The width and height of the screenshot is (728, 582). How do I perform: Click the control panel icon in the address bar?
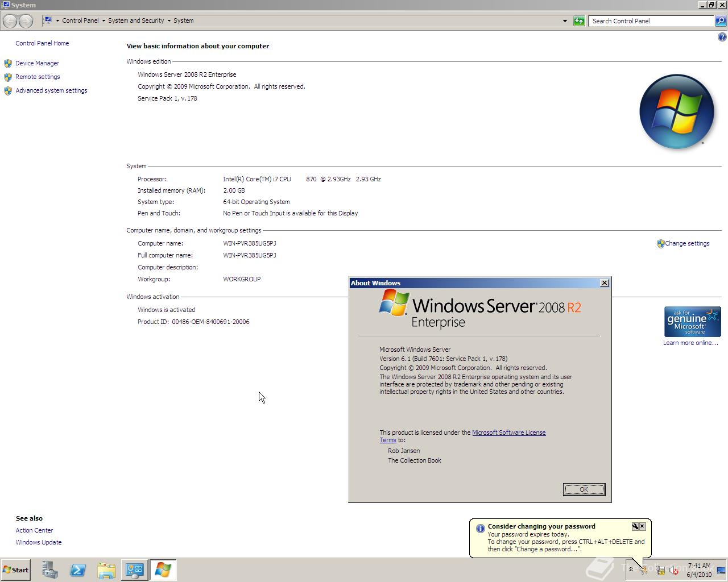pos(48,20)
